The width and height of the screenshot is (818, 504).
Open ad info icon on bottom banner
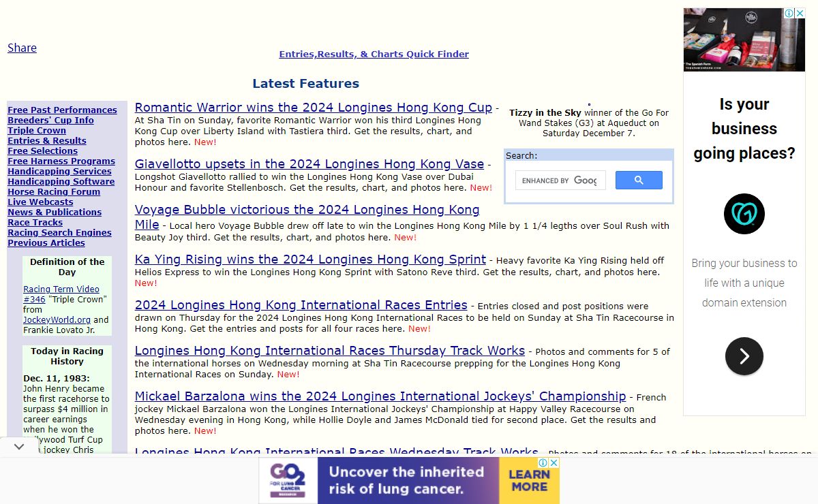pos(544,462)
